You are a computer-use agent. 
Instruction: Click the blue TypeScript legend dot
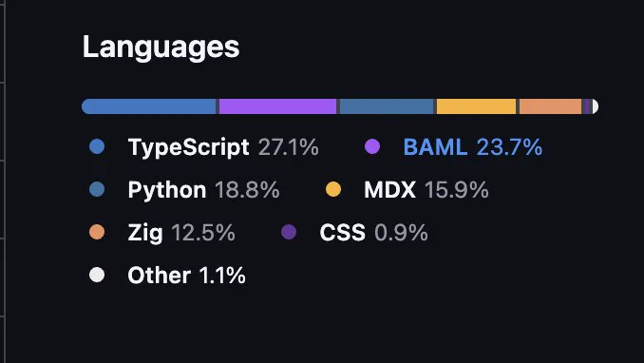[x=97, y=146]
